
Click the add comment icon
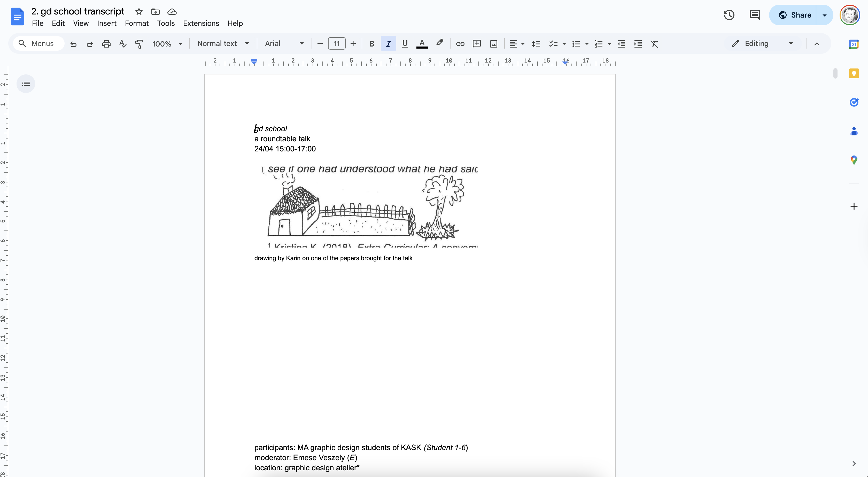click(476, 44)
